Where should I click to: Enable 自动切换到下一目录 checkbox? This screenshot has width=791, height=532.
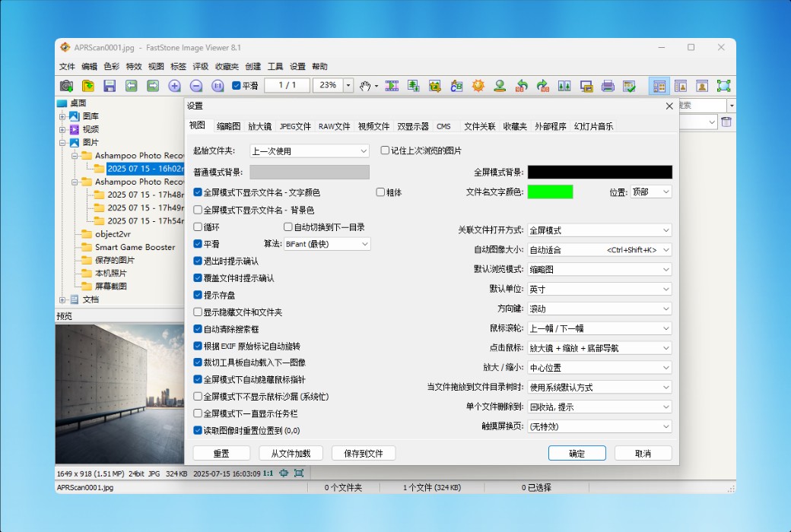click(x=288, y=227)
